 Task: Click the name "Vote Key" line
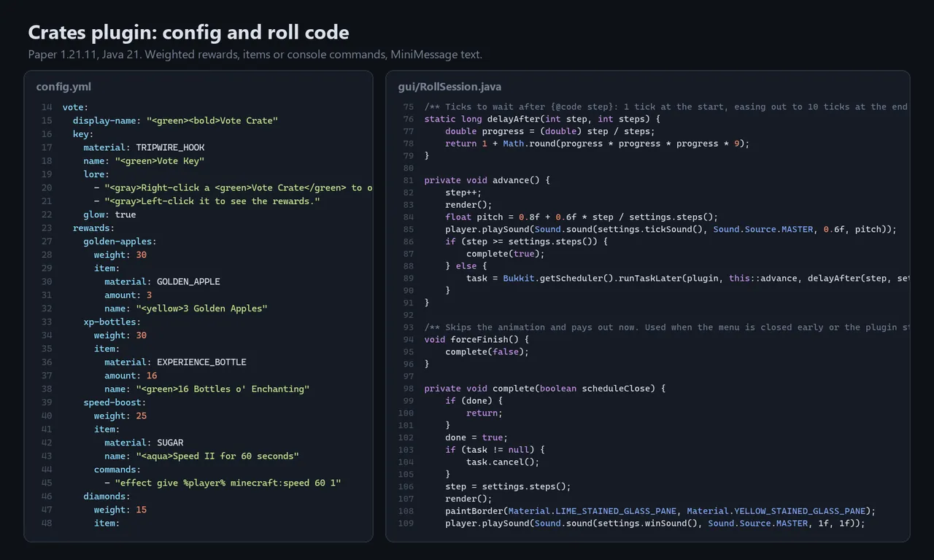[144, 160]
